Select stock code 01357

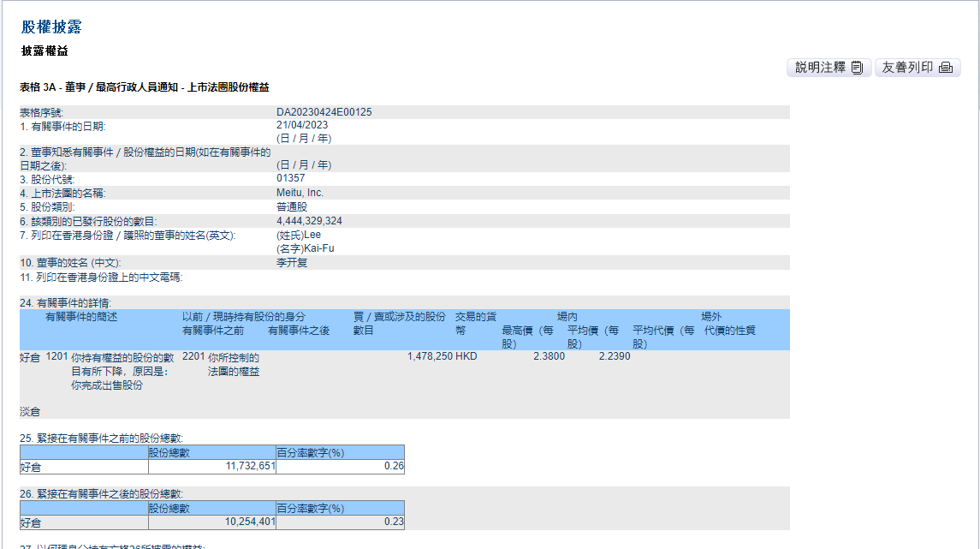pos(291,178)
